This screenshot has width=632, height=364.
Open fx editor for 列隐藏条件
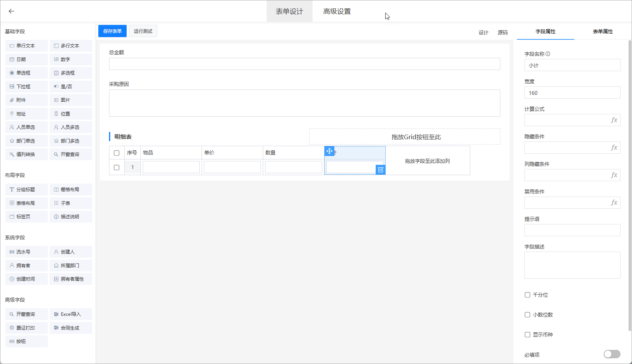coord(614,175)
